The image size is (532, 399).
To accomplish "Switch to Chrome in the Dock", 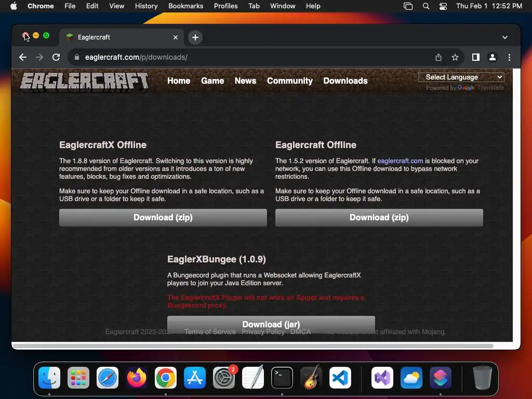I will (x=166, y=378).
